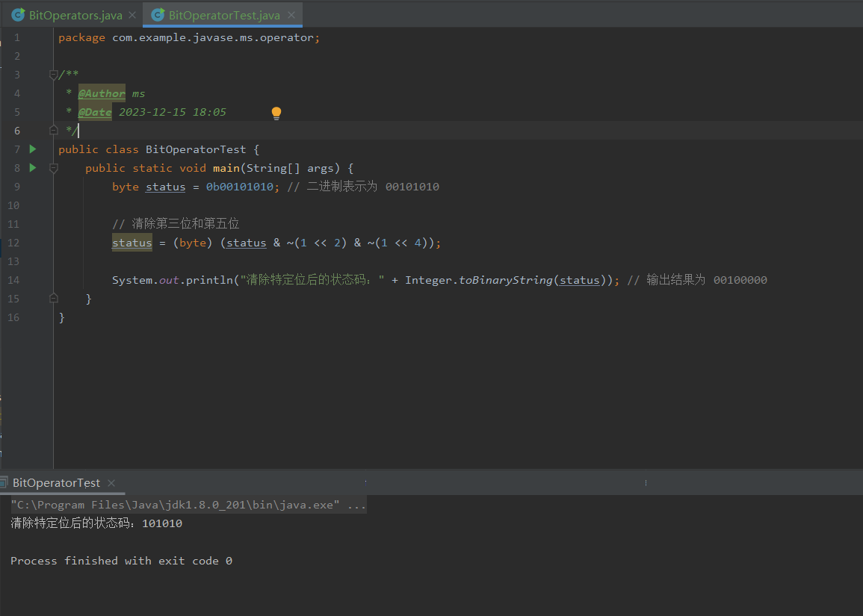Close the BitOperatorTest.java editor tab

[291, 16]
